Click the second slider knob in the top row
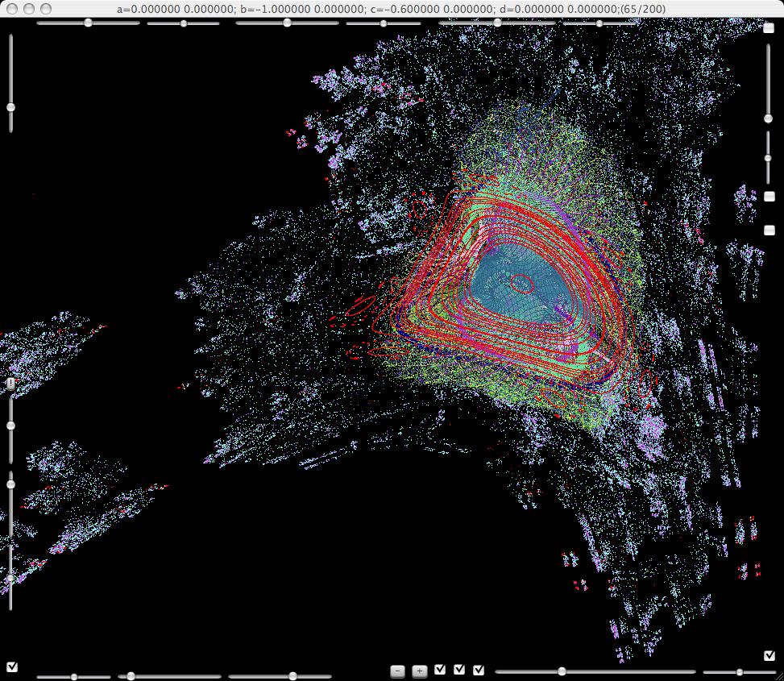This screenshot has width=784, height=681. (184, 23)
